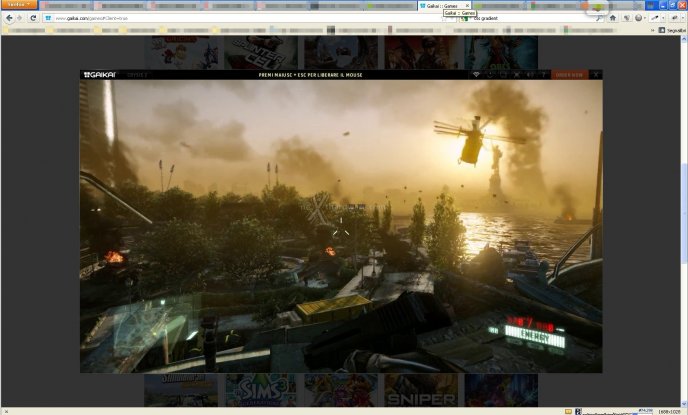The width and height of the screenshot is (688, 415).
Task: Switch to the Gaikai :: Games tab
Action: (442, 6)
